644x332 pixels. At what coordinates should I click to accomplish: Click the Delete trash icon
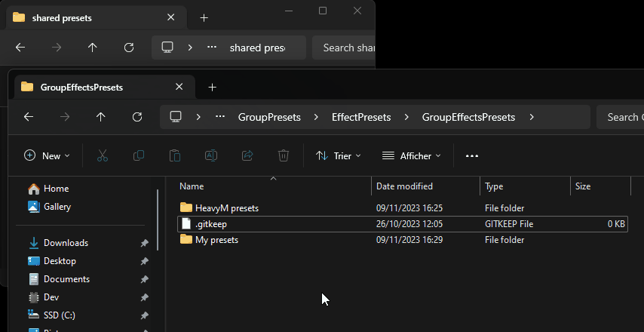point(284,155)
